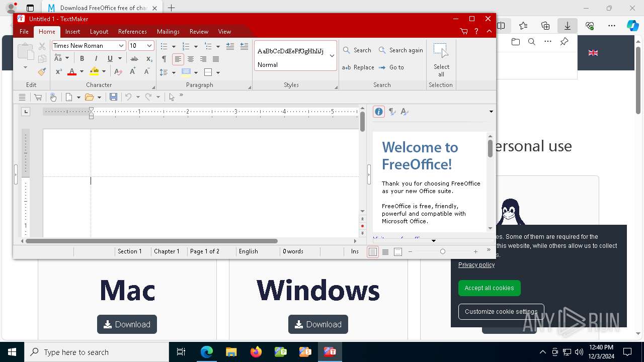The image size is (644, 362).
Task: Click the New document icon
Action: (69, 97)
